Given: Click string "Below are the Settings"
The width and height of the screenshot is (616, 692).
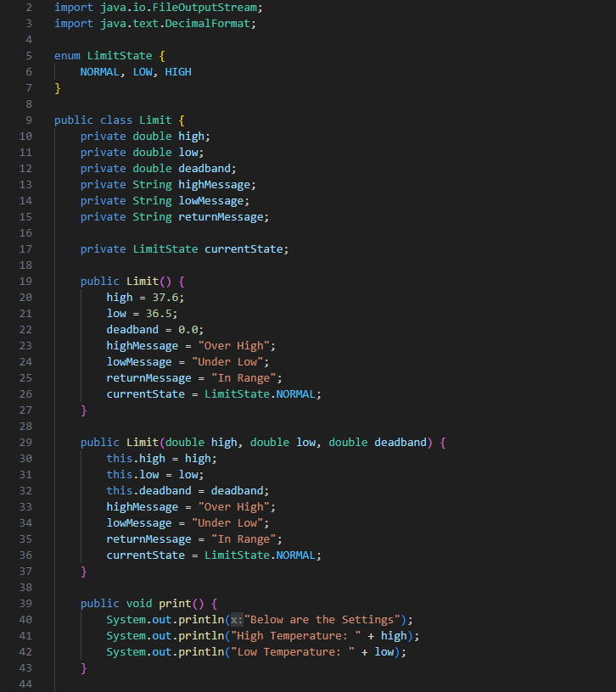Looking at the screenshot, I should point(322,620).
